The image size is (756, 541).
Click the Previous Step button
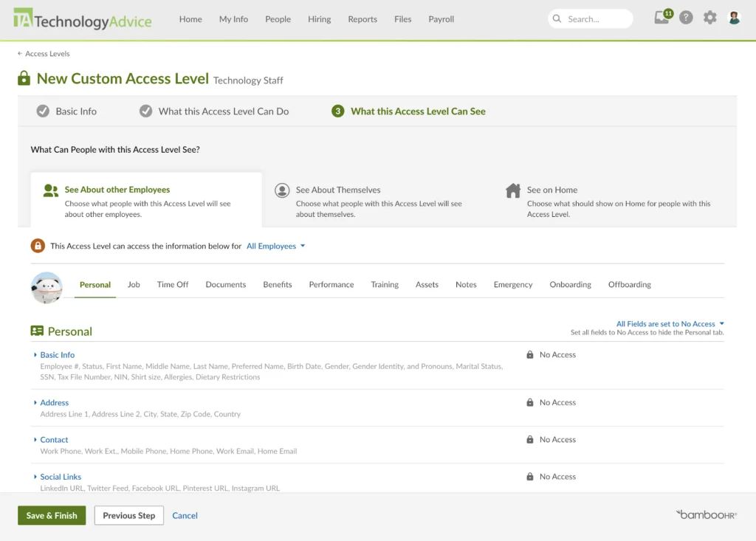point(128,515)
